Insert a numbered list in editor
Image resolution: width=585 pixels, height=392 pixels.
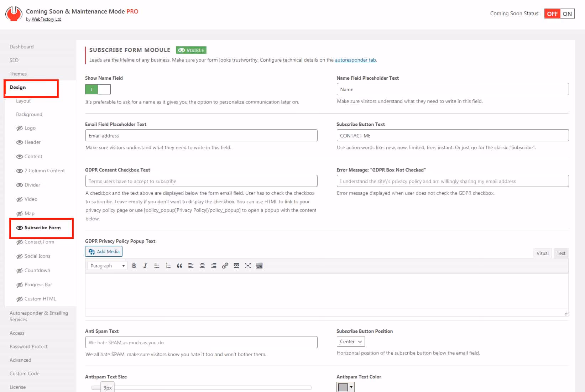pos(168,266)
